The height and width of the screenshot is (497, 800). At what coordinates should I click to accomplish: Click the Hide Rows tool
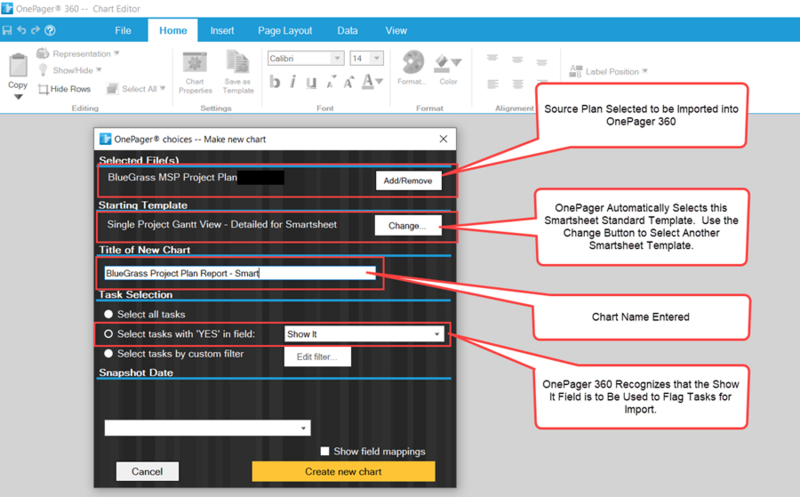[64, 89]
